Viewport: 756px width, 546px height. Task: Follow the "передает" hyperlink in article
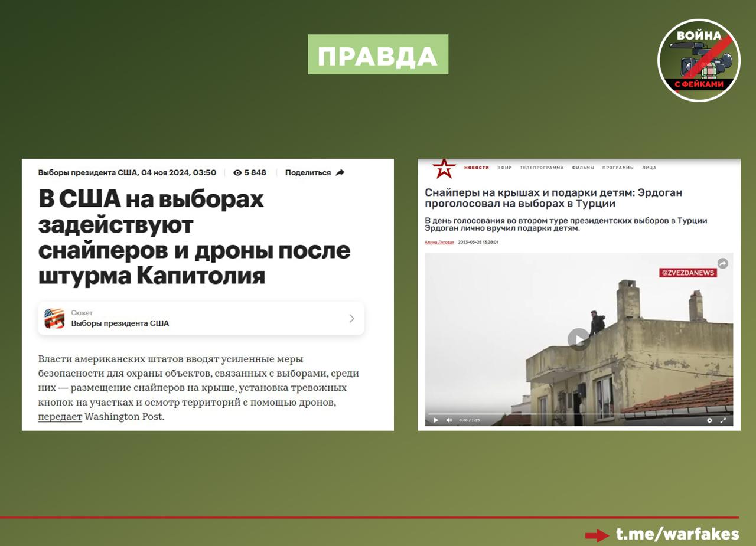click(60, 417)
